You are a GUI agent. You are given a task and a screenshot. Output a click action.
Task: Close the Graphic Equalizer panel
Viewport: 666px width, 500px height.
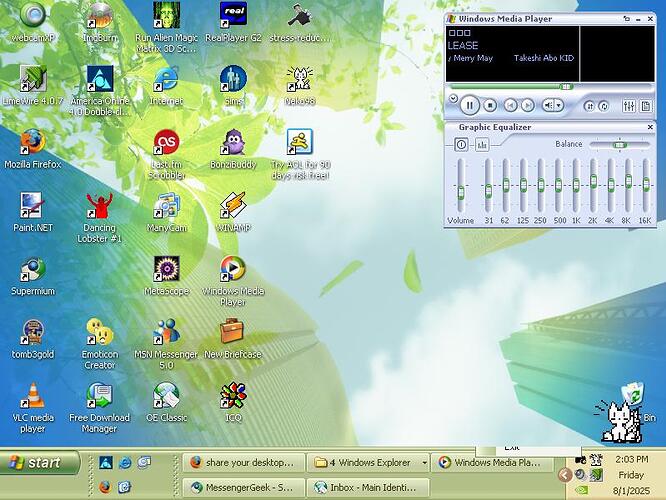[650, 127]
